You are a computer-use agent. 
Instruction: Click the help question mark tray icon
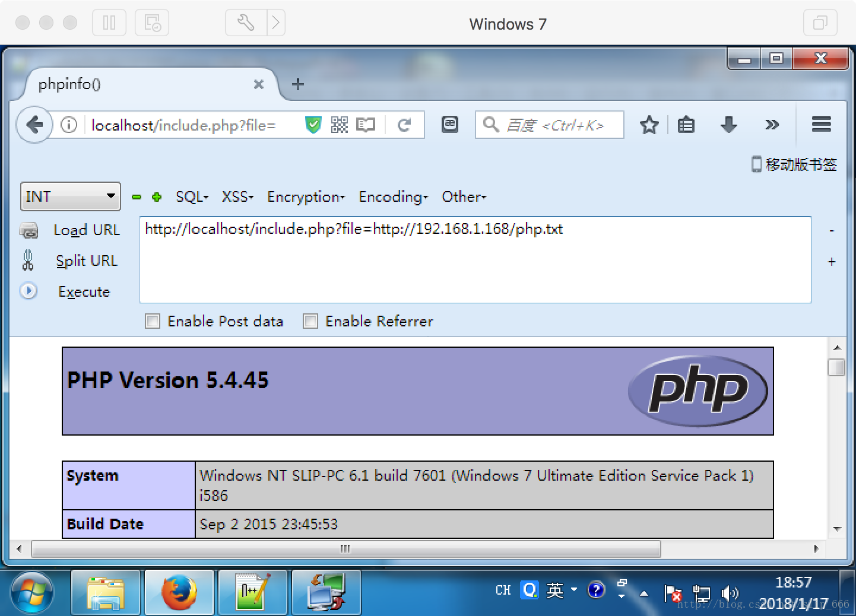click(596, 590)
